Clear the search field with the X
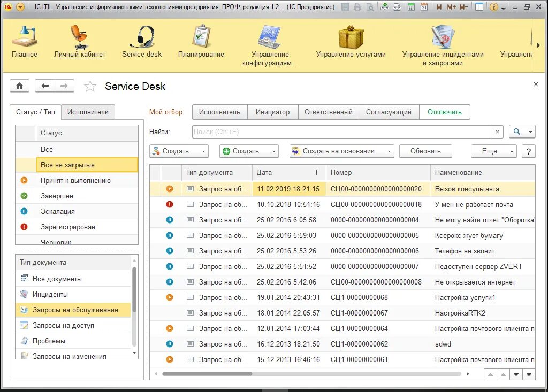The width and height of the screenshot is (548, 392). [x=497, y=132]
